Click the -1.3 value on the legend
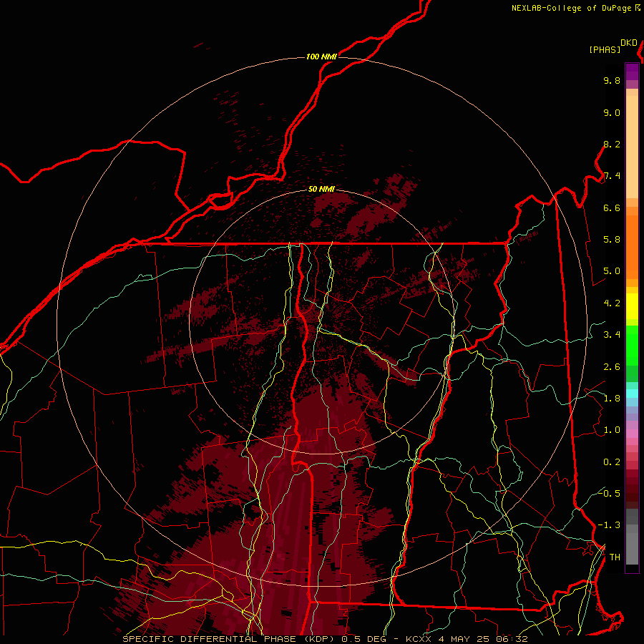The width and height of the screenshot is (644, 644). coord(610,525)
